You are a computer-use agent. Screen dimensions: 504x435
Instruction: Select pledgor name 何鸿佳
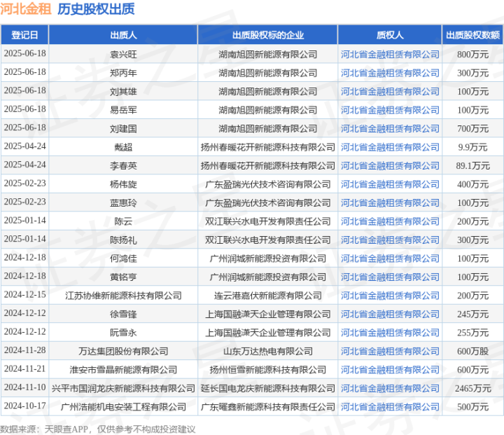(x=123, y=258)
